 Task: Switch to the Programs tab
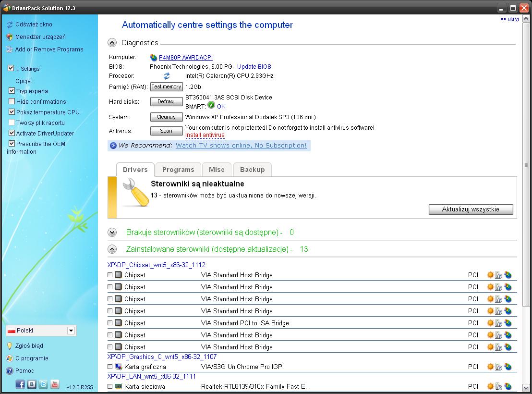point(178,170)
